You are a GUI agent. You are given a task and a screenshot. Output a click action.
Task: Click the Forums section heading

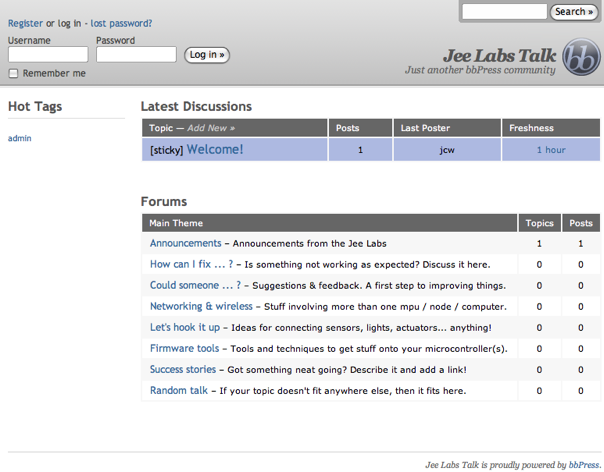click(x=164, y=202)
